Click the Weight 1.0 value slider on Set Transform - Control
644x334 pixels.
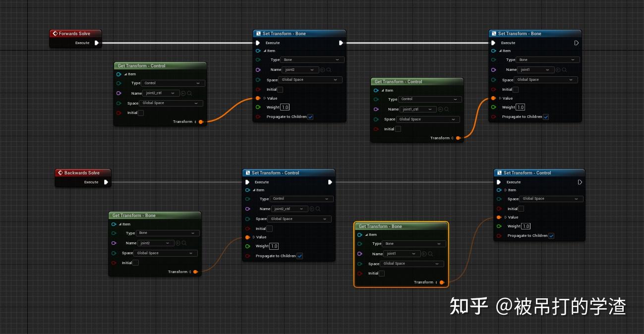click(x=273, y=246)
